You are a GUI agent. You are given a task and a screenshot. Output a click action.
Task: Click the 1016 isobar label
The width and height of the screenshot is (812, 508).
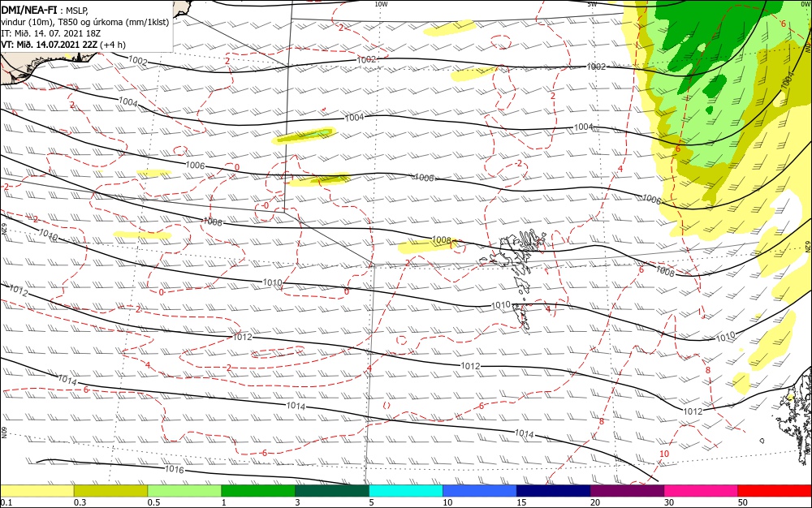pyautogui.click(x=174, y=470)
